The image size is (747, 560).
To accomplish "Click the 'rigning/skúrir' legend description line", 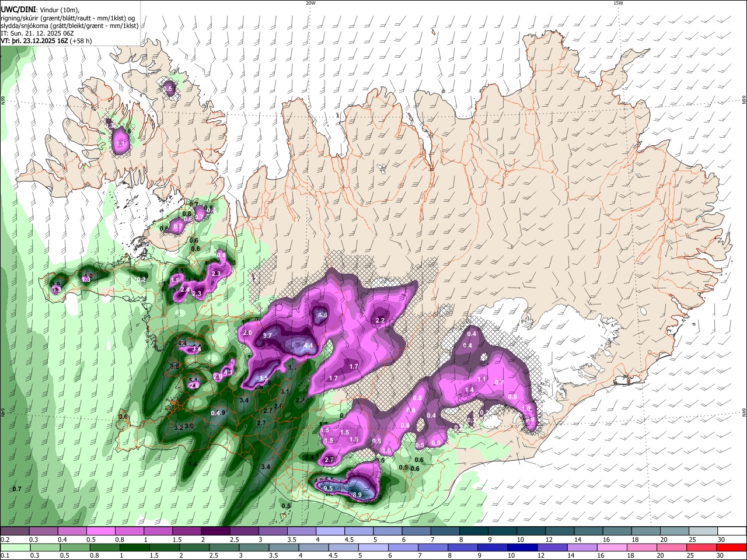I will tap(67, 18).
